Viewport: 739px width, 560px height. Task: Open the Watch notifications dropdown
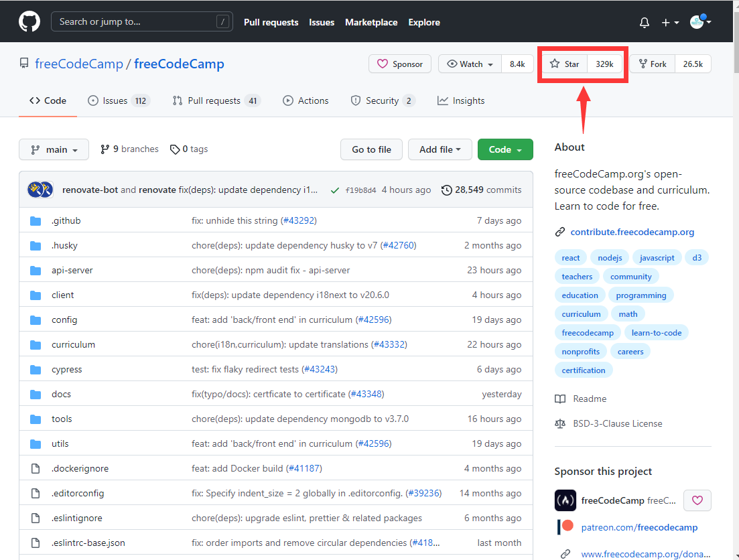pos(470,64)
